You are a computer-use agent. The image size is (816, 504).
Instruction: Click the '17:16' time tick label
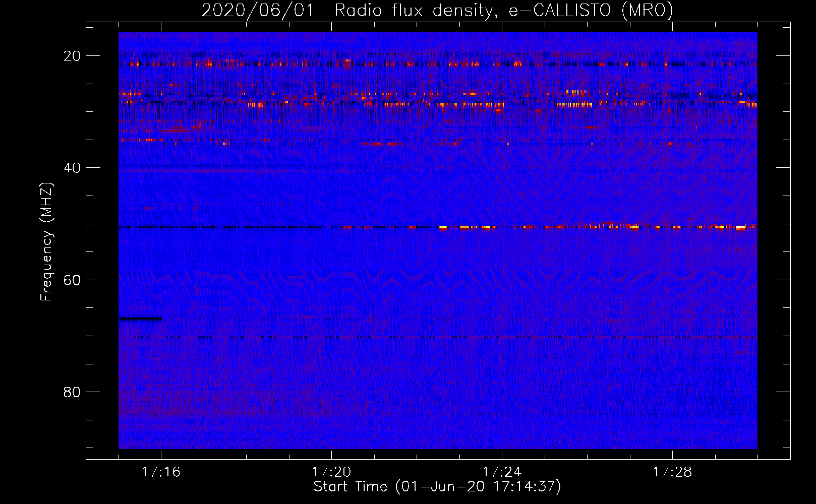161,472
